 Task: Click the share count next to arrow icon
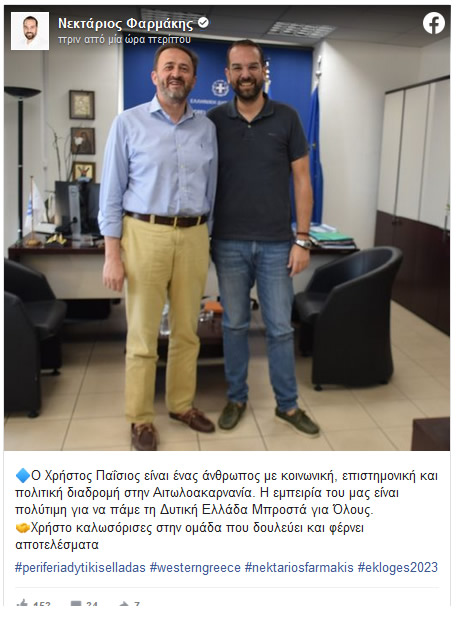point(136,604)
